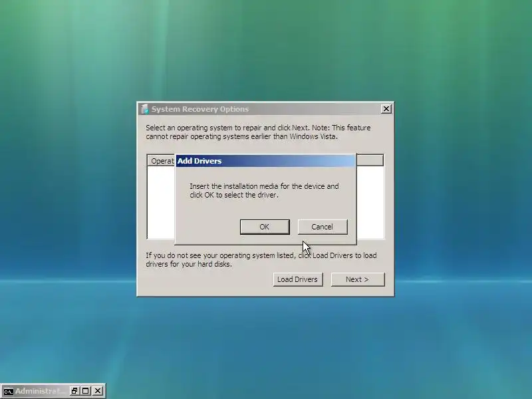The height and width of the screenshot is (399, 532).
Task: Close the minimized Administrator window
Action: tap(98, 391)
